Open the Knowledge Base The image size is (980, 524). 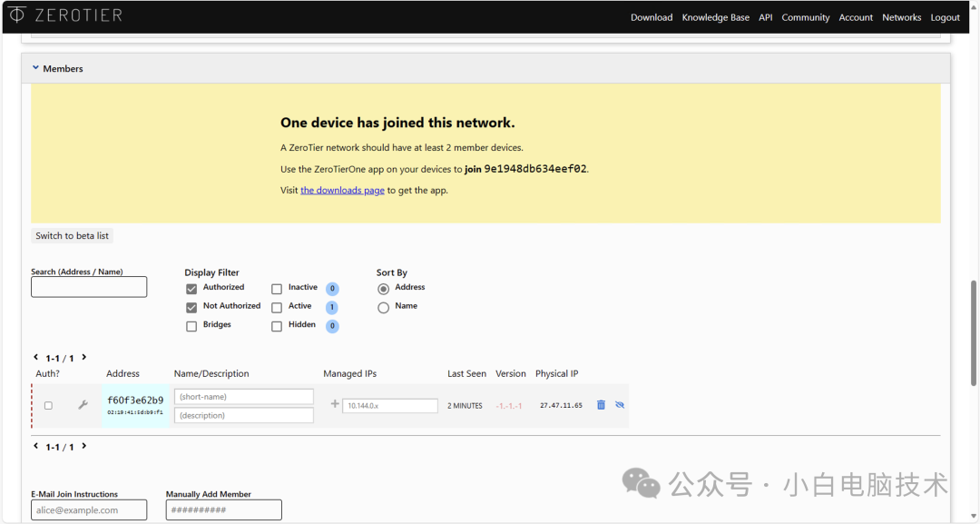point(716,17)
